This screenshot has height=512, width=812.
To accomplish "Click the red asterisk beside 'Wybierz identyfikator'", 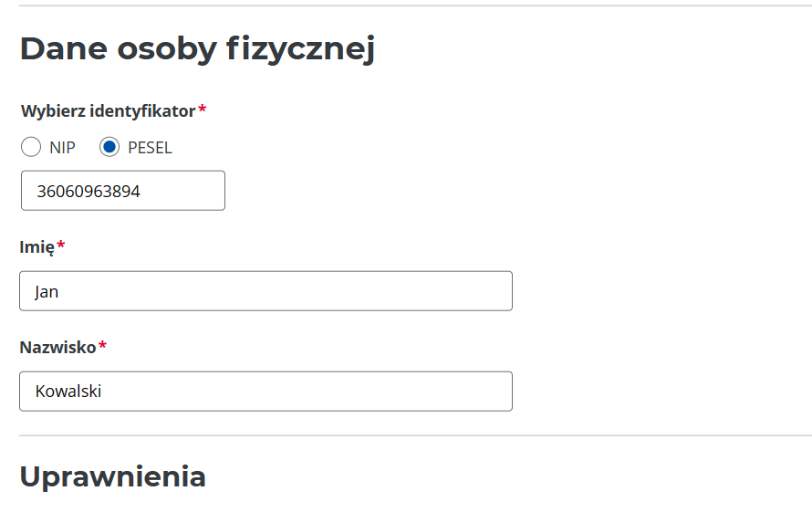I will coord(203,110).
